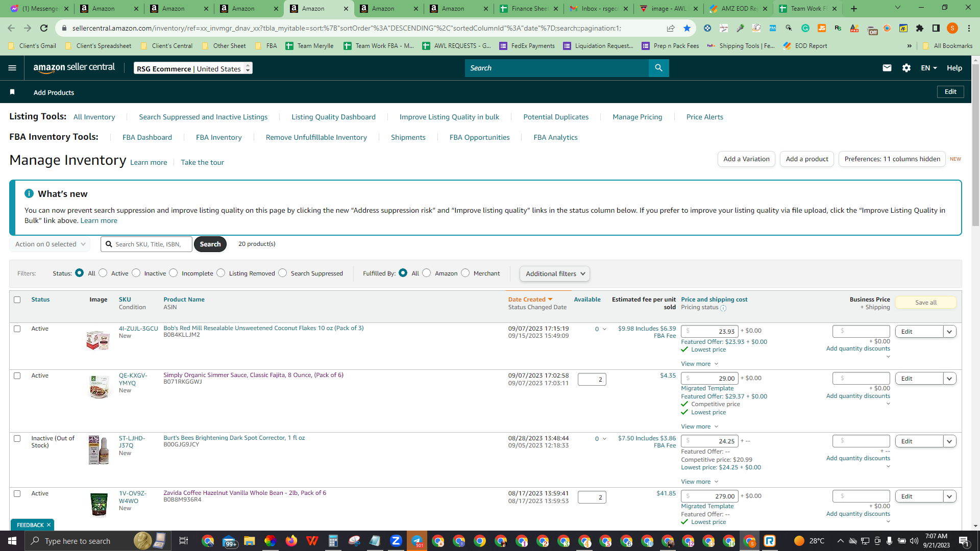Check the Zavida Coffee row checkbox

17,493
